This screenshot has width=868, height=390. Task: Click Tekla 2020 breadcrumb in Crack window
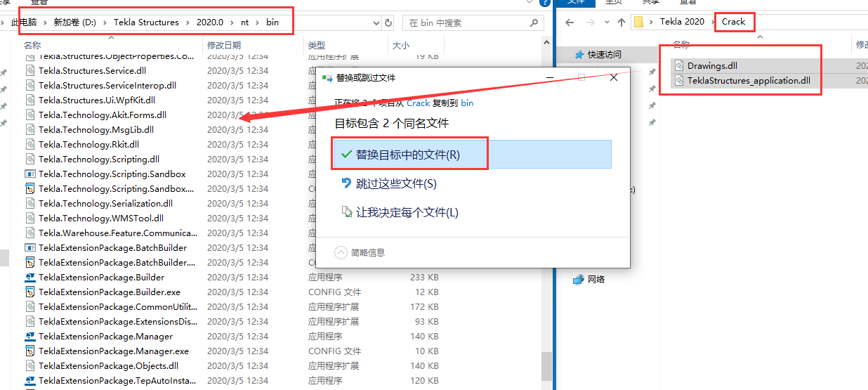pyautogui.click(x=682, y=22)
